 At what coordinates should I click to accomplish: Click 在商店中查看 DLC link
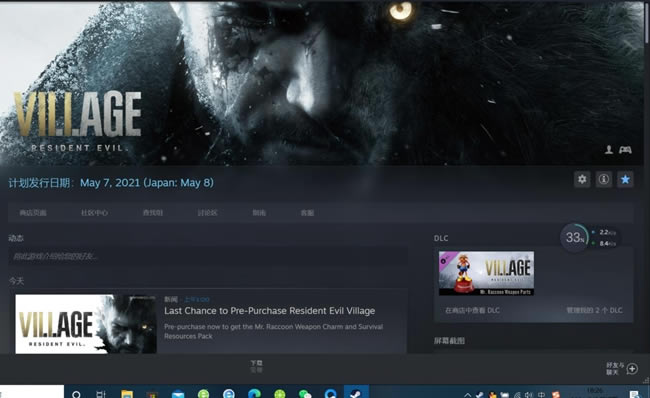tap(472, 310)
